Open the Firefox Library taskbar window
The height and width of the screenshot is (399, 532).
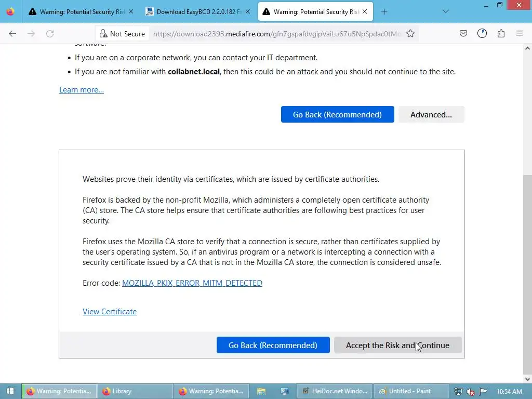click(136, 391)
